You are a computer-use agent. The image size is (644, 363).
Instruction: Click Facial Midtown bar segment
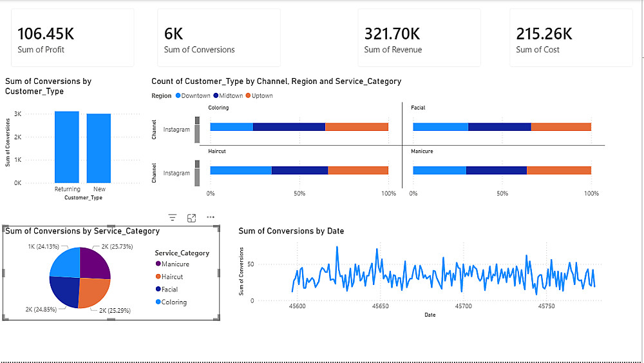(500, 127)
